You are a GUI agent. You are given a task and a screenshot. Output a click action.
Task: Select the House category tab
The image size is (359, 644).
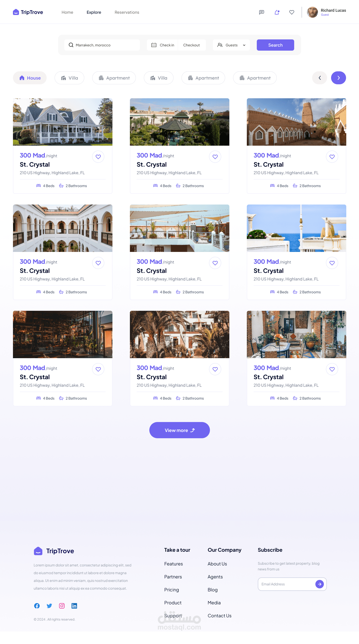point(30,78)
